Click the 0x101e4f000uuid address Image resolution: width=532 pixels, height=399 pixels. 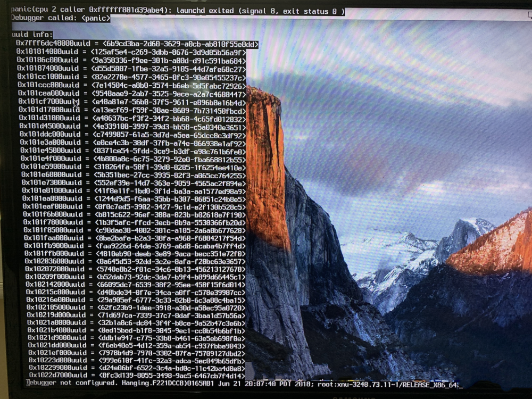51,159
